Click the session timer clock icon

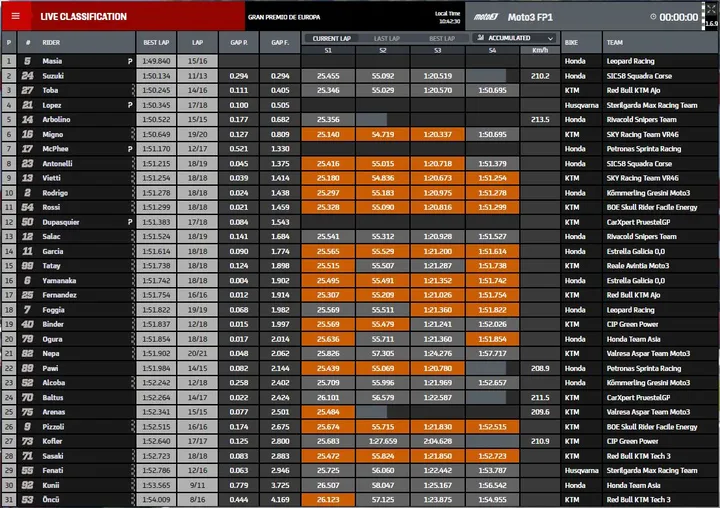(653, 17)
